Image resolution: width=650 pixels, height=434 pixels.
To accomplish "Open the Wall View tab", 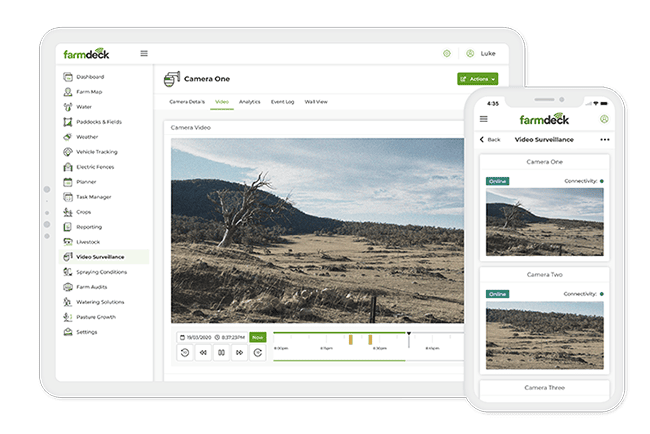I will point(316,102).
